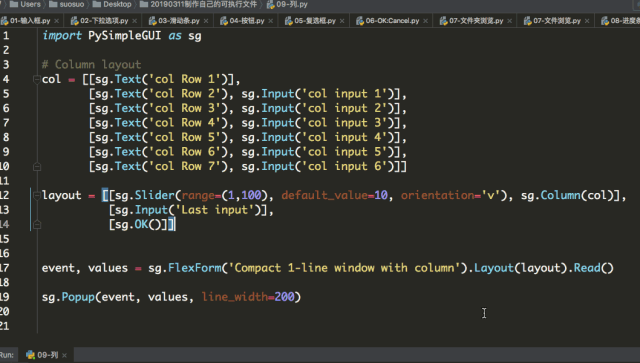640x363 pixels.
Task: Click 'Compact 1-line window with column' string
Action: click(344, 268)
